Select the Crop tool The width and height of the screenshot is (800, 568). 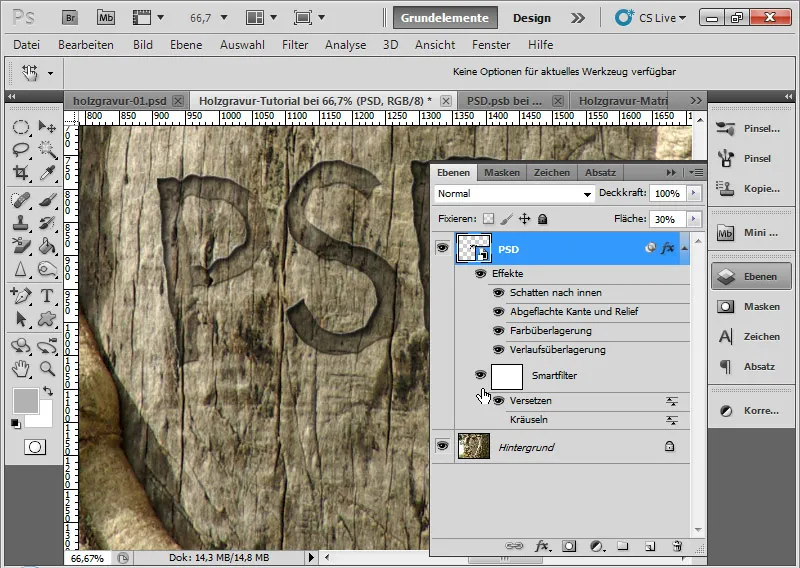pos(20,173)
